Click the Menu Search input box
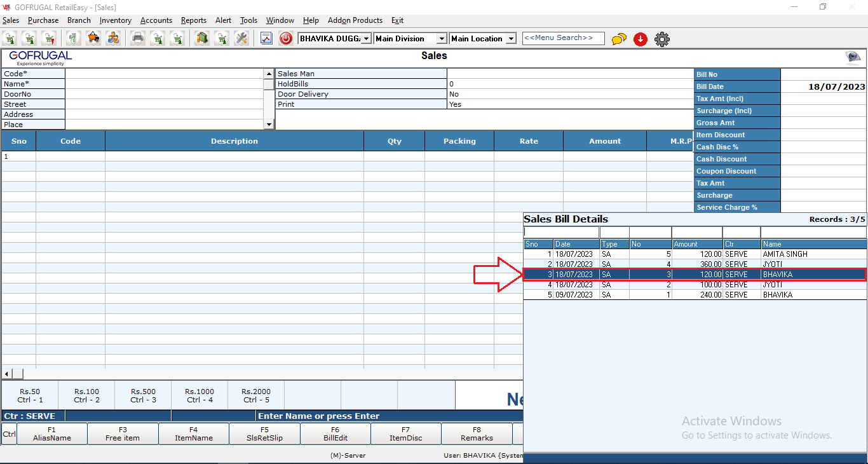 tap(563, 38)
